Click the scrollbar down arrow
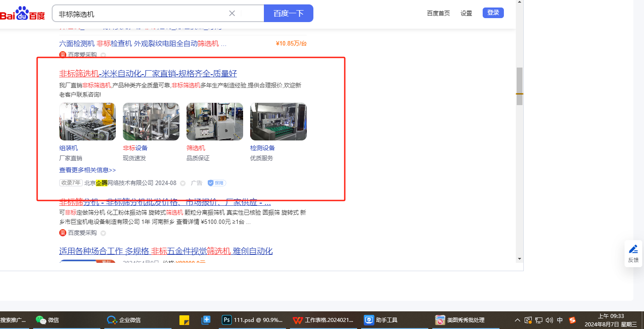The height and width of the screenshot is (329, 644). pos(520,259)
